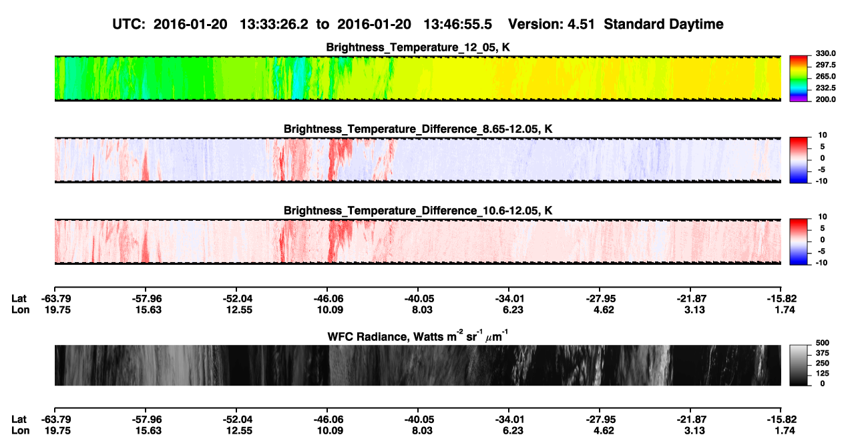
Task: Click the Brightness_Temperature_12_05 image strip
Action: point(417,79)
